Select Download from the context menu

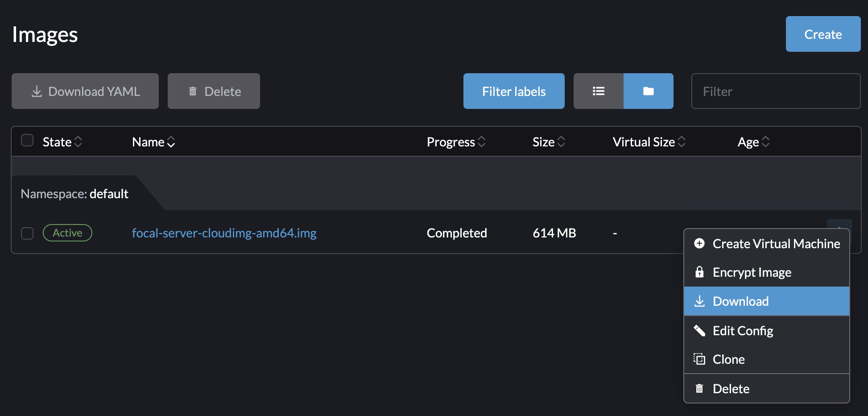(741, 301)
